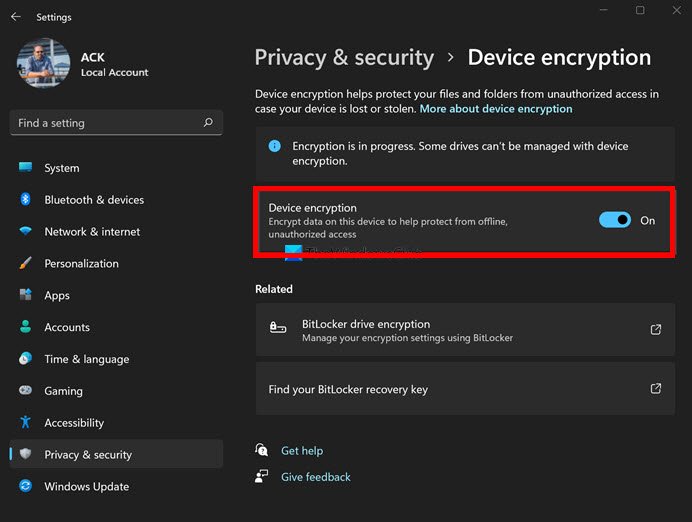Viewport: 692px width, 522px height.
Task: Select Apps in the sidebar
Action: [57, 296]
